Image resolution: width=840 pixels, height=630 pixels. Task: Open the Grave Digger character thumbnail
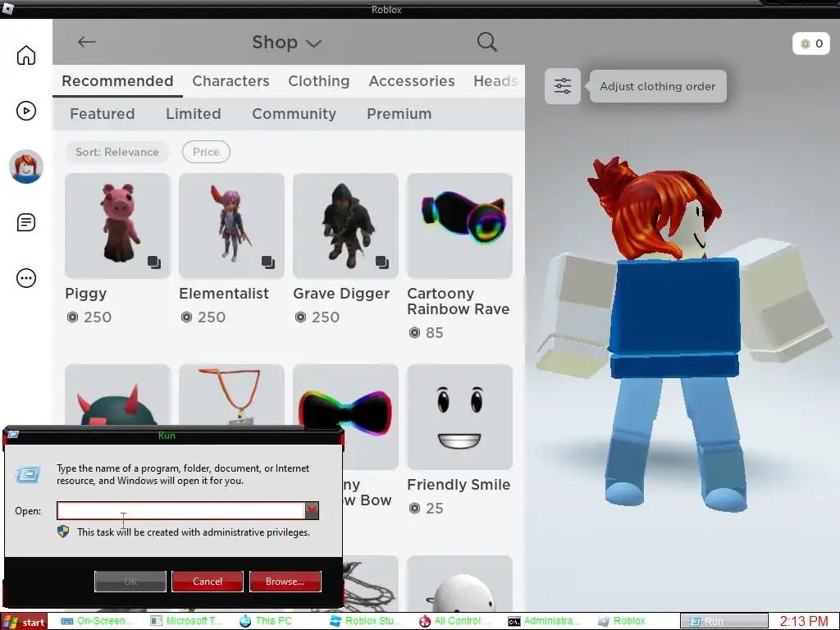click(x=345, y=226)
